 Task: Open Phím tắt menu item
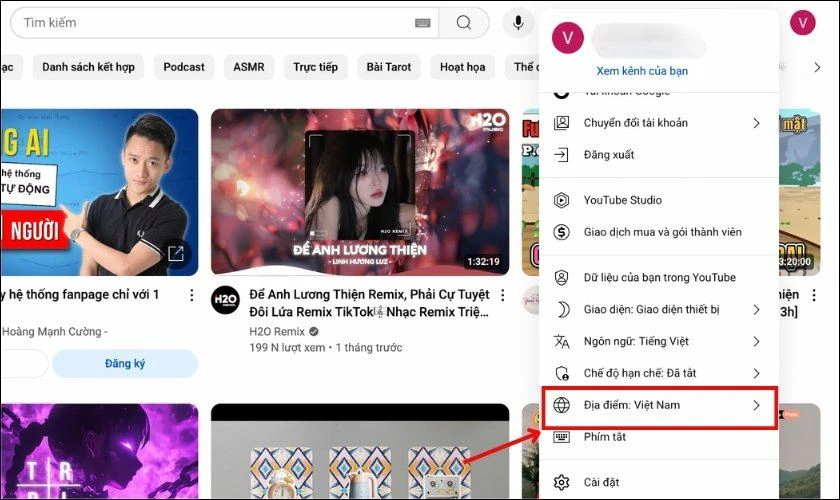tap(658, 437)
